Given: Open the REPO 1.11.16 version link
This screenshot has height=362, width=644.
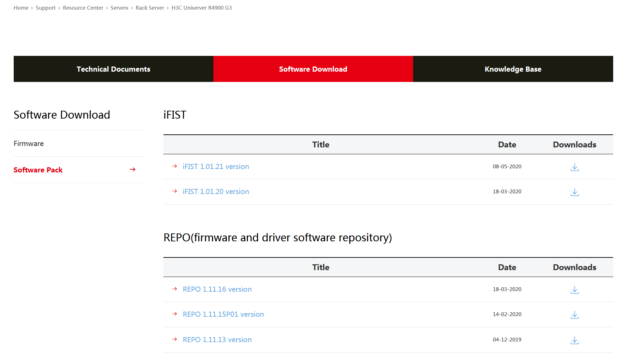Looking at the screenshot, I should point(217,289).
